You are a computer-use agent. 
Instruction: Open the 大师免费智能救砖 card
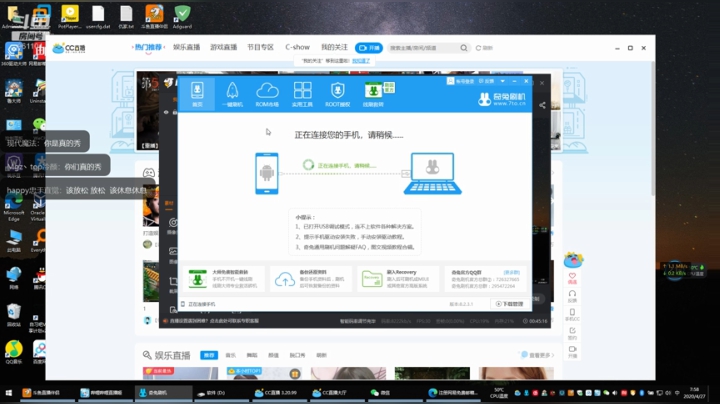coord(224,279)
